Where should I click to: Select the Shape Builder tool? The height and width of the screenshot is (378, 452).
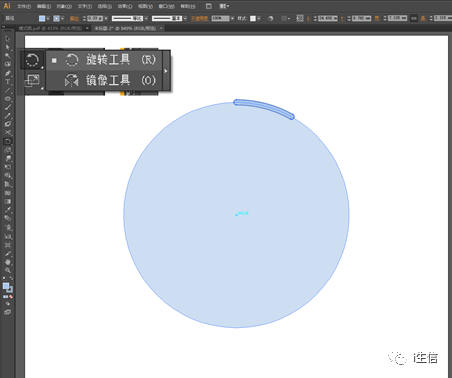(x=8, y=176)
